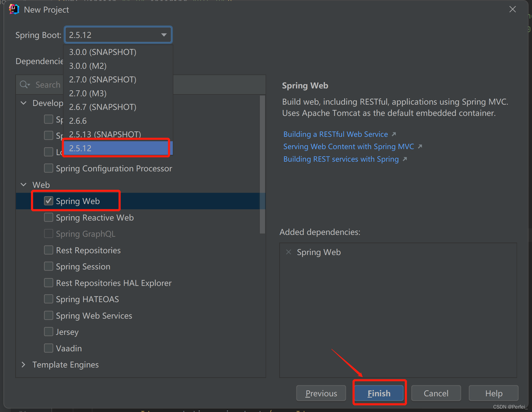The height and width of the screenshot is (412, 532).
Task: Tick the Jersey checkbox
Action: click(x=49, y=332)
